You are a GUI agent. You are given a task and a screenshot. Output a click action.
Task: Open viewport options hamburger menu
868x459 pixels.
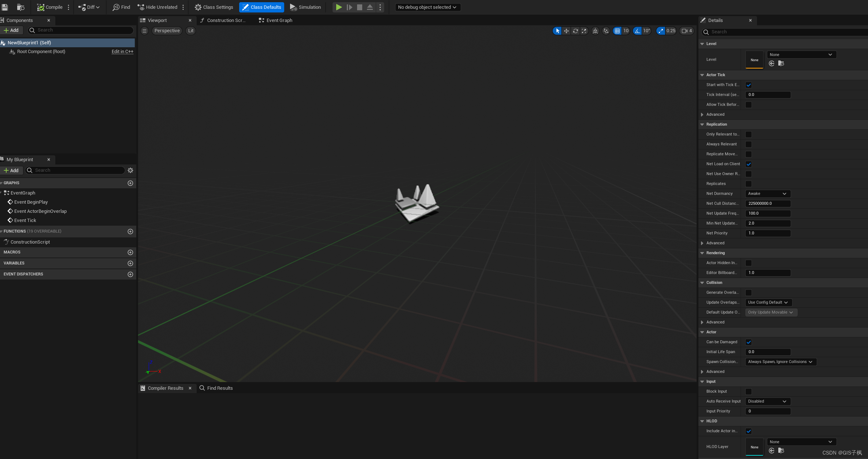pos(144,31)
